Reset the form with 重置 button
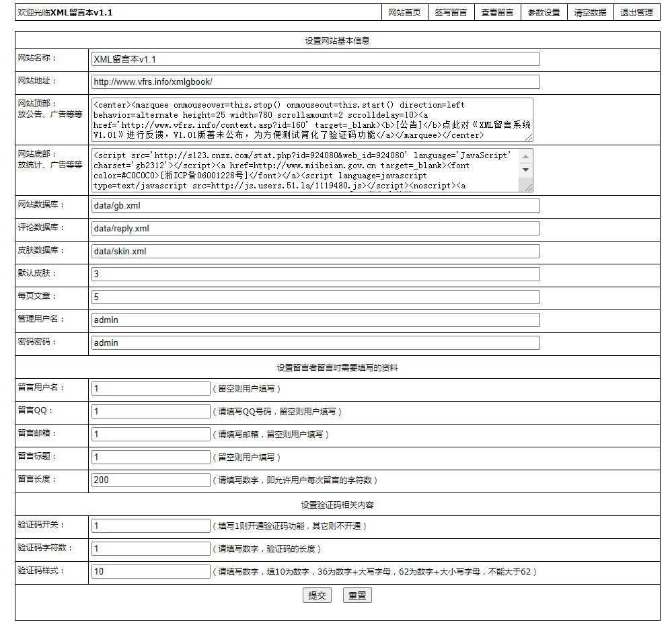The height and width of the screenshot is (621, 672). click(357, 595)
